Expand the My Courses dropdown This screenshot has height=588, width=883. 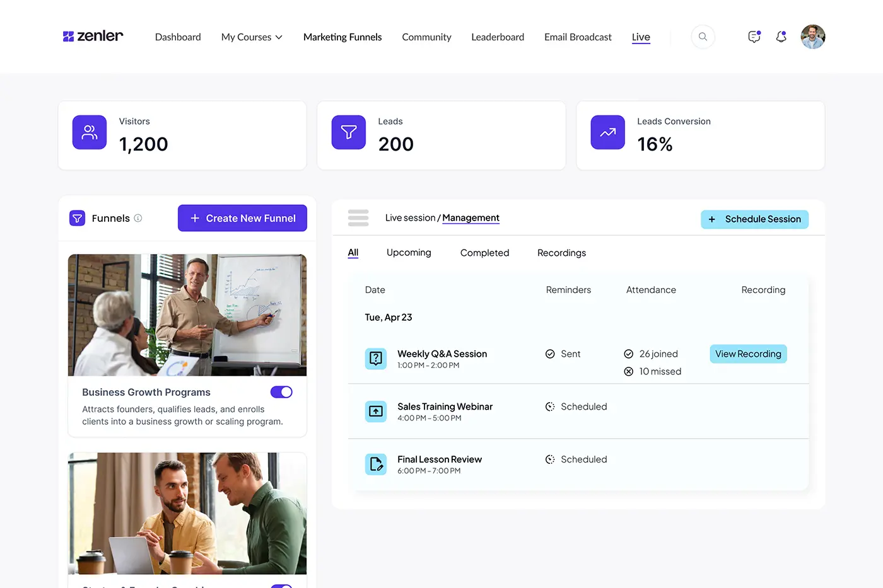252,37
